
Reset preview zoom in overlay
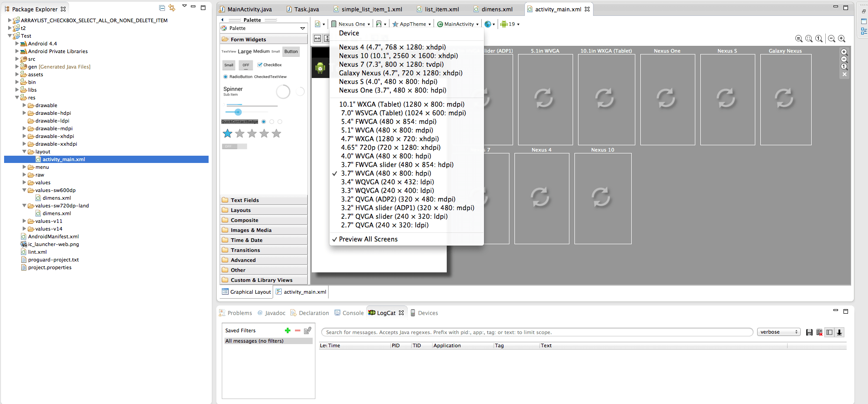coord(844,66)
